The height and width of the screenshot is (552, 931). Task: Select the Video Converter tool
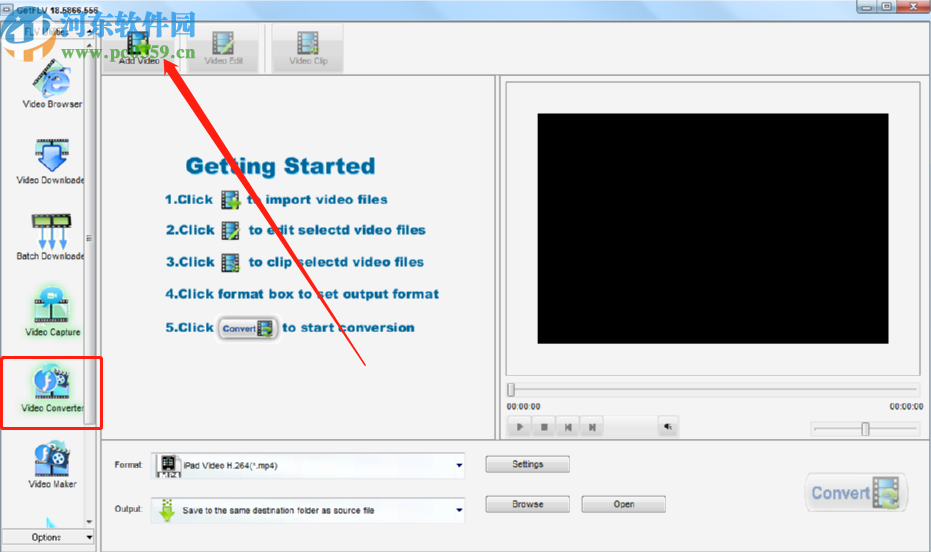pos(52,389)
